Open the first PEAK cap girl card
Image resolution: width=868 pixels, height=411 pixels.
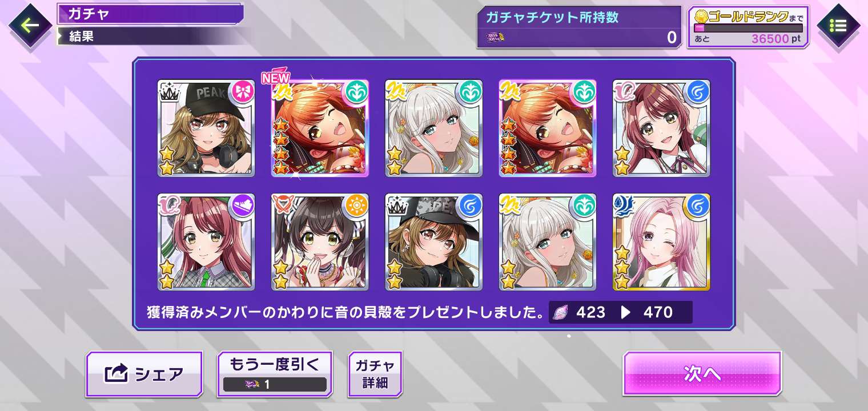tap(206, 128)
